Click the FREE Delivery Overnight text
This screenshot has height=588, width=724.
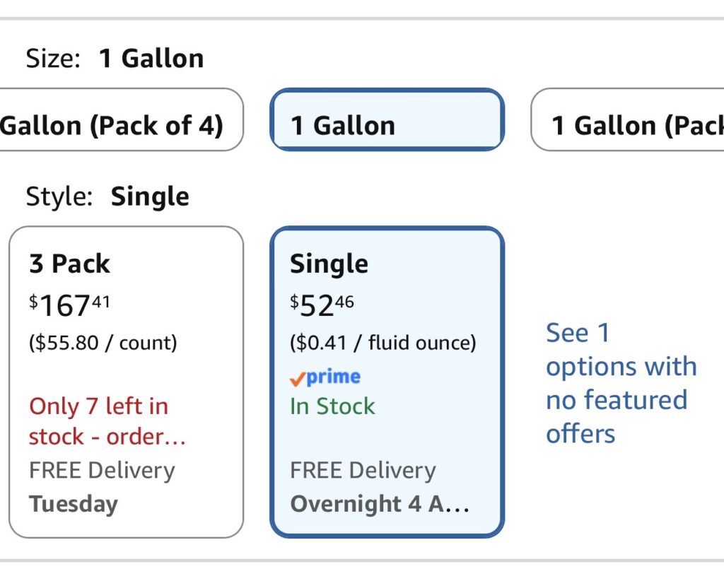coord(380,488)
